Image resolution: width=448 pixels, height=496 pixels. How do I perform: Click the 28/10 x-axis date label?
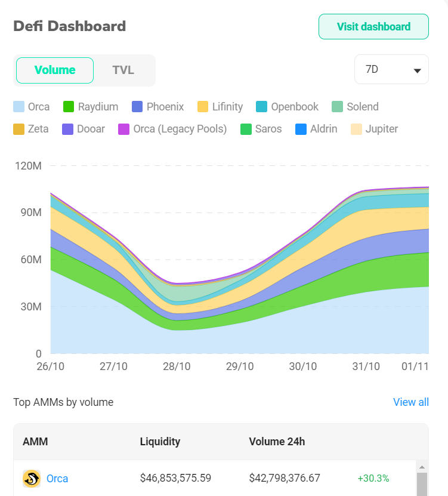tap(177, 366)
